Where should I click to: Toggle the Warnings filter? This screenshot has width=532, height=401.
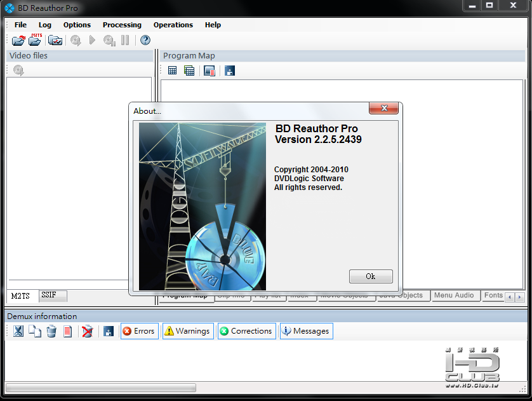(x=188, y=331)
